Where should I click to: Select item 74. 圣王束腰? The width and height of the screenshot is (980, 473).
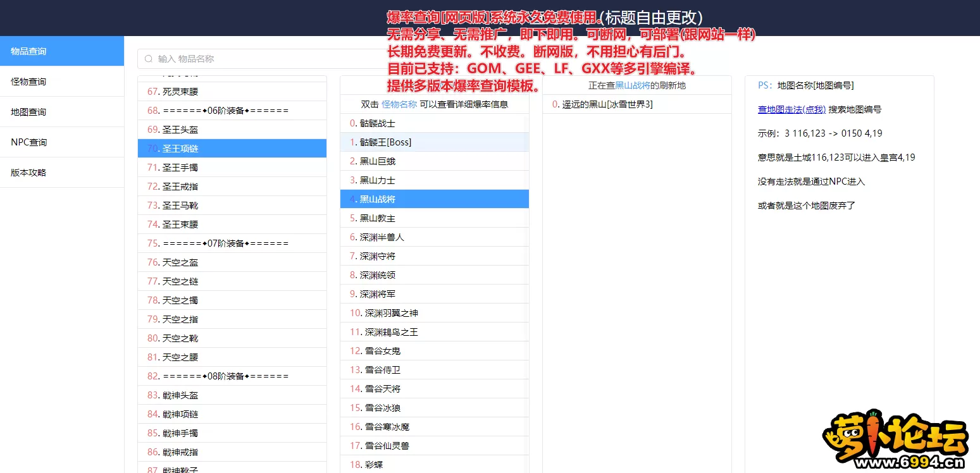(x=232, y=224)
